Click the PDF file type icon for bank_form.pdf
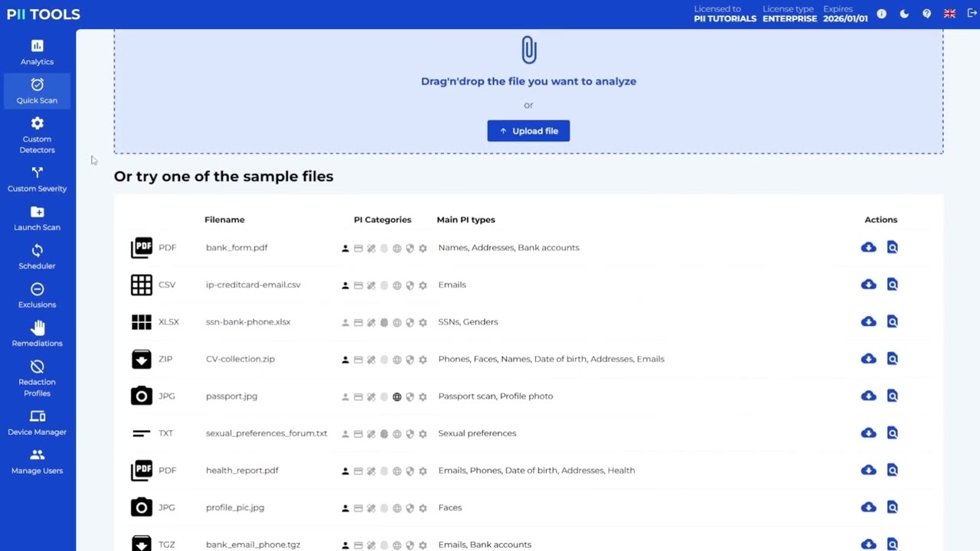Screen dimensions: 980x551 [x=142, y=247]
